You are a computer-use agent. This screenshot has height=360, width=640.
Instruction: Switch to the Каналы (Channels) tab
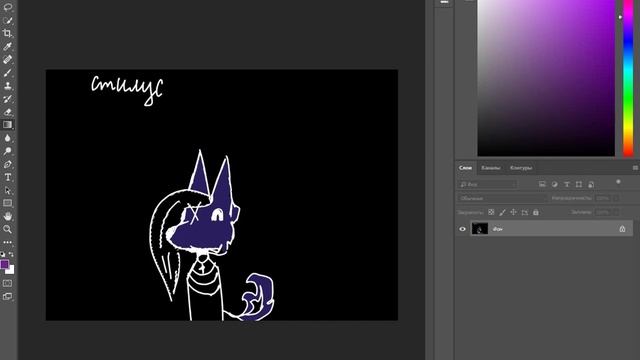pos(491,168)
